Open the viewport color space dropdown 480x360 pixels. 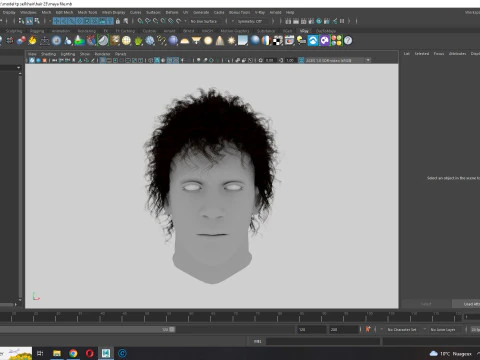pos(338,60)
